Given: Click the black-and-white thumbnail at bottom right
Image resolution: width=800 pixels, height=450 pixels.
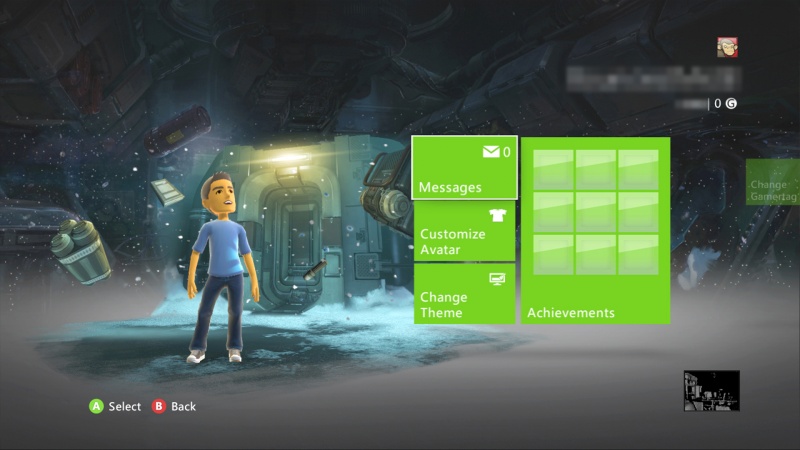Looking at the screenshot, I should coord(711,391).
